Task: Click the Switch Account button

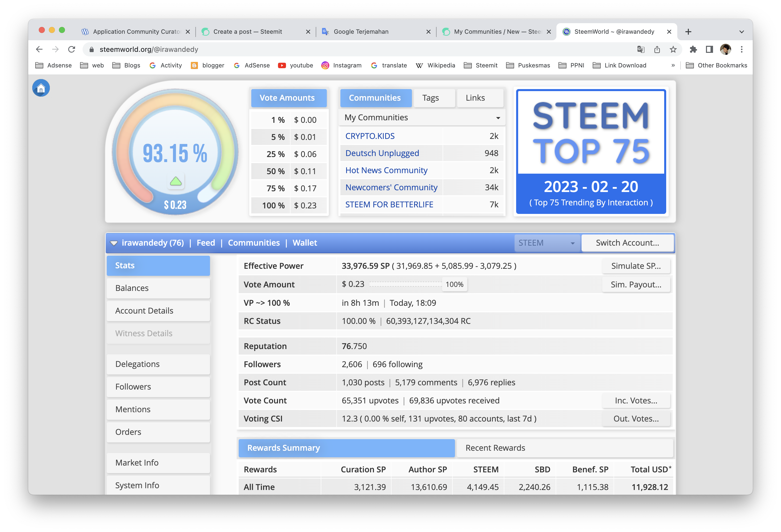Action: coord(627,243)
